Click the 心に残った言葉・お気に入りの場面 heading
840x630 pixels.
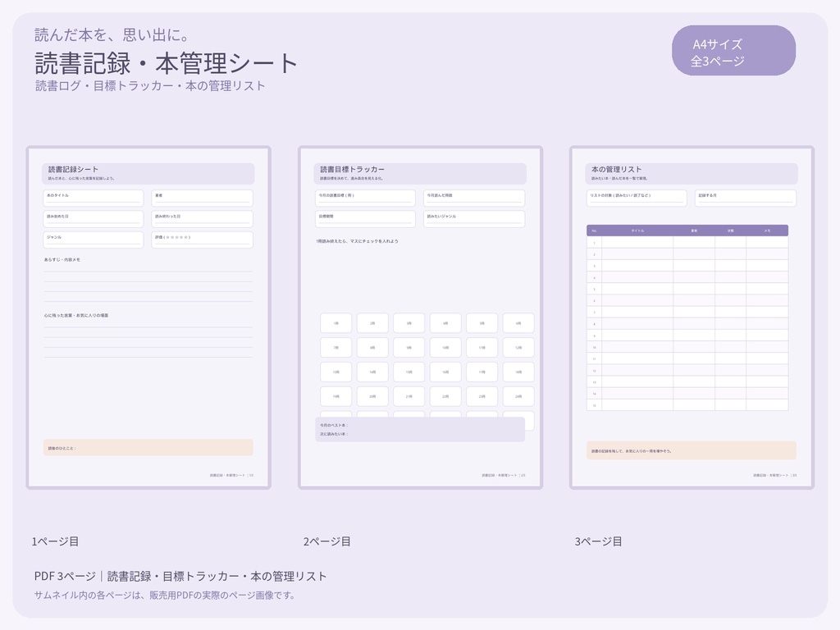[76, 316]
